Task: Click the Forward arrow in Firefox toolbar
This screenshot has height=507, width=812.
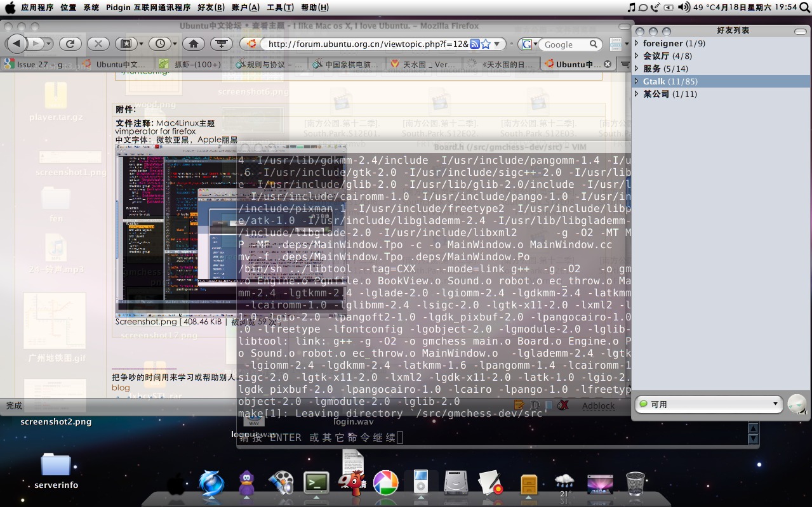Action: pyautogui.click(x=36, y=44)
